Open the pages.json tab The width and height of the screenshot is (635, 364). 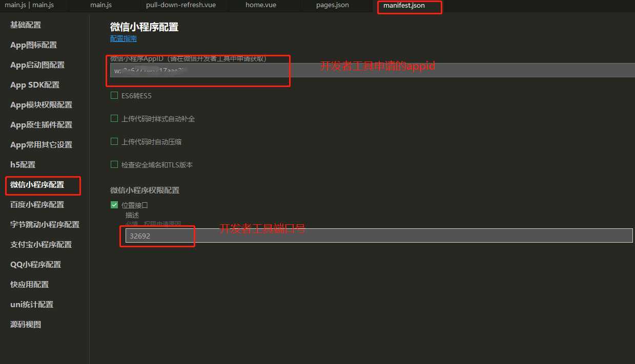point(332,5)
